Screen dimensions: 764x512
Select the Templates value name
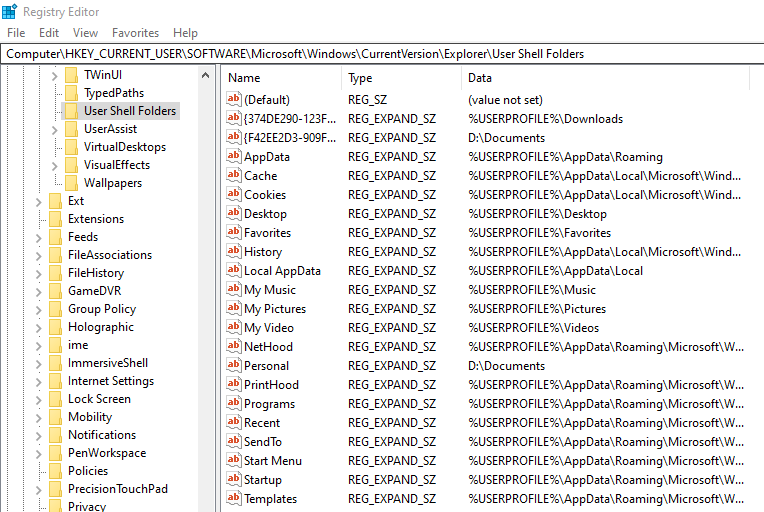[x=270, y=499]
